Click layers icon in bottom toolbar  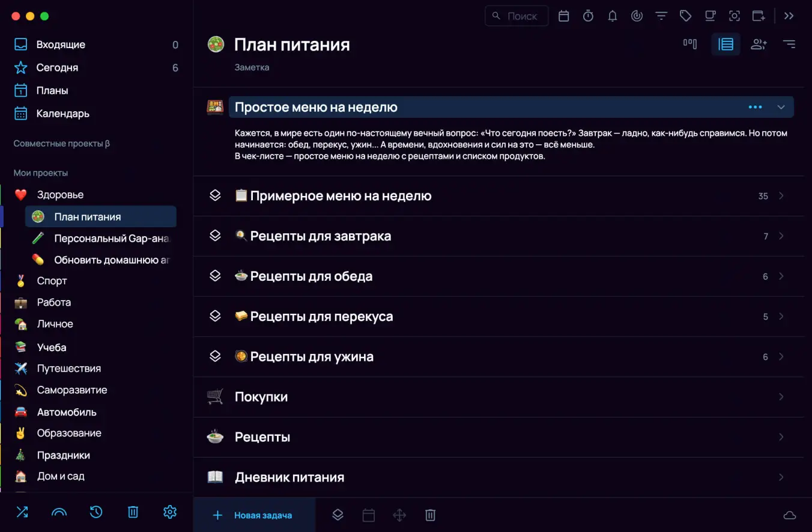tap(338, 515)
